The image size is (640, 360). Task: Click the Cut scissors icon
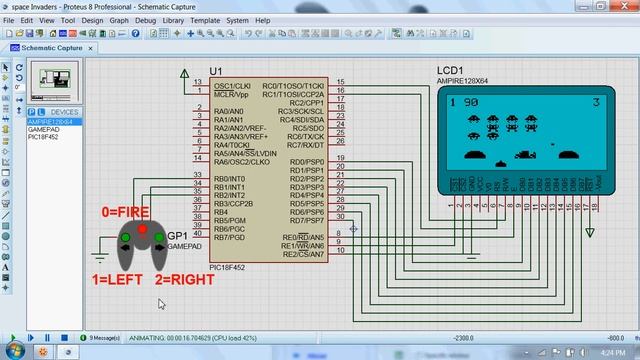coord(272,33)
